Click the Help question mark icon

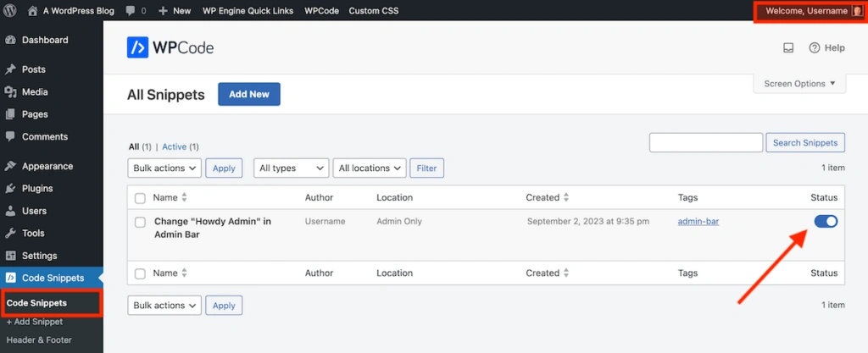[x=815, y=48]
